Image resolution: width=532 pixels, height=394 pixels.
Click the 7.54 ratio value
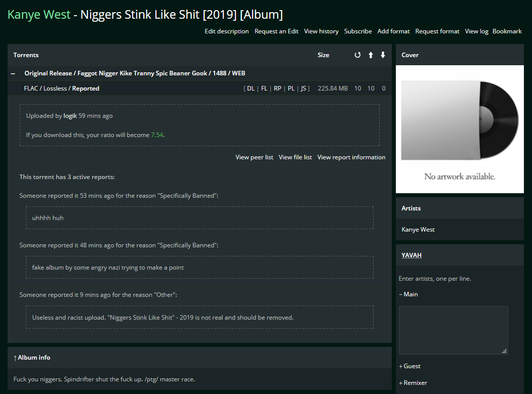(x=157, y=135)
